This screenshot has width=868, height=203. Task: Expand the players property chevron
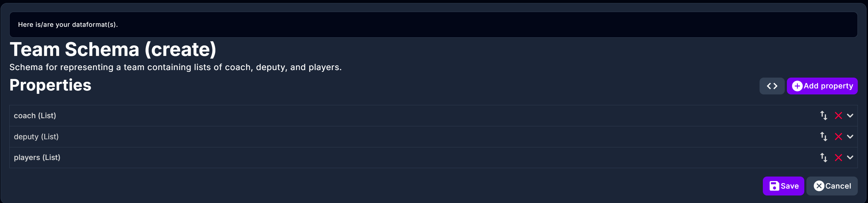point(850,158)
